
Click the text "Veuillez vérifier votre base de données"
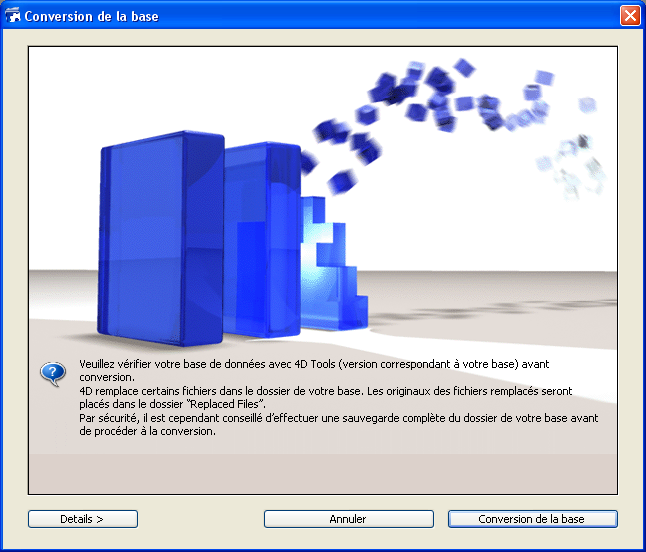point(172,364)
